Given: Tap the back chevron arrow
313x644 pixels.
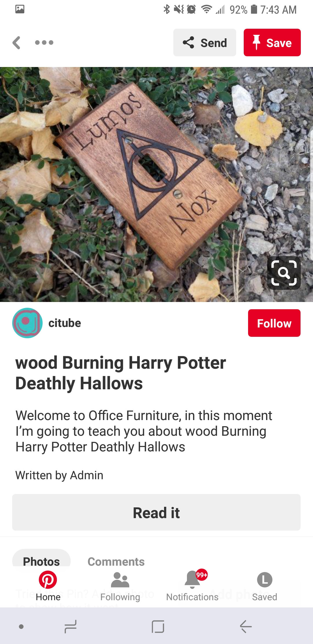Looking at the screenshot, I should coord(17,43).
